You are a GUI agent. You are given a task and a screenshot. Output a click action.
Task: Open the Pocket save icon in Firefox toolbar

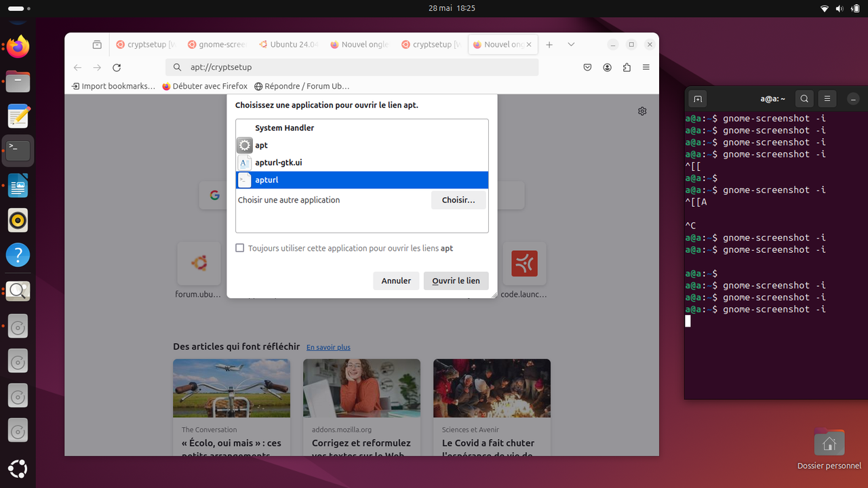(x=588, y=68)
